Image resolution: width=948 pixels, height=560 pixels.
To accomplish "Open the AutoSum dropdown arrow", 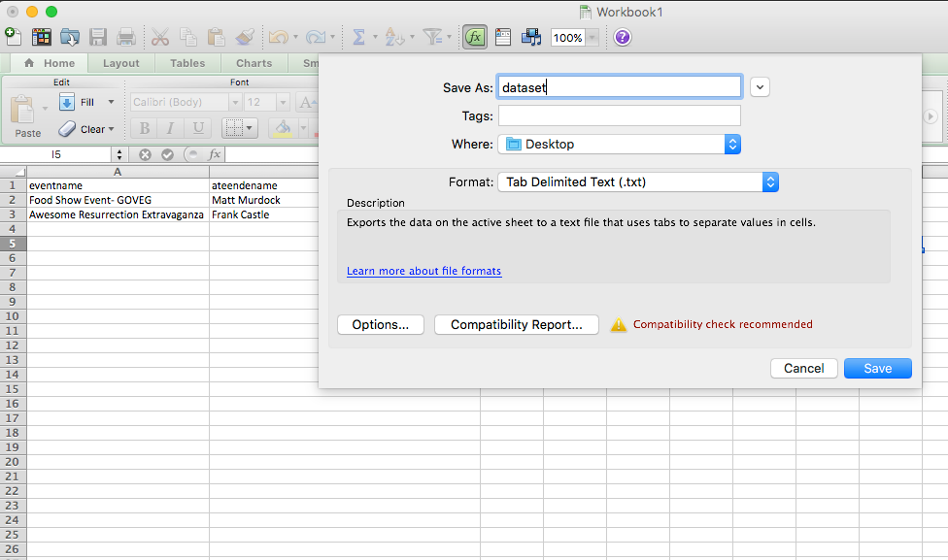I will click(x=375, y=37).
